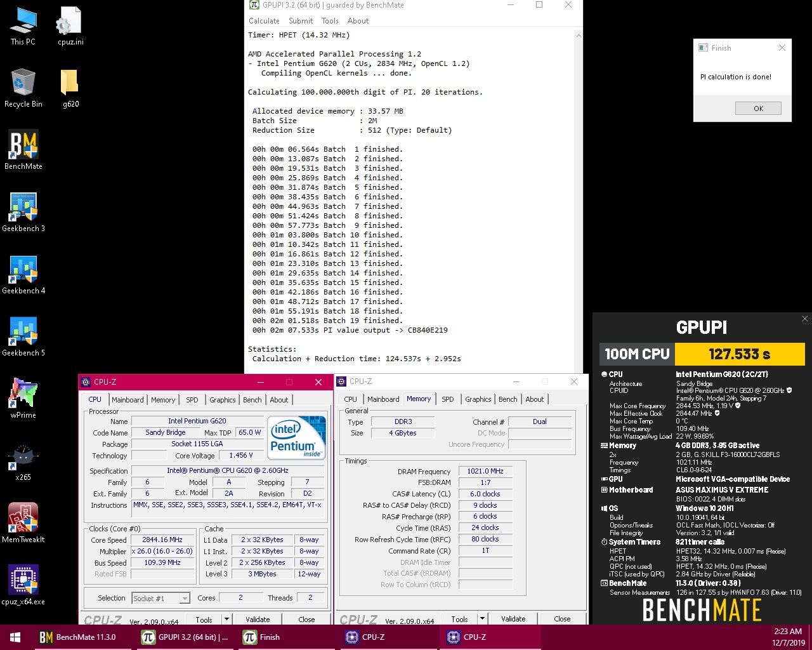
Task: Switch to Memory tab in left CPU-Z
Action: (x=163, y=400)
